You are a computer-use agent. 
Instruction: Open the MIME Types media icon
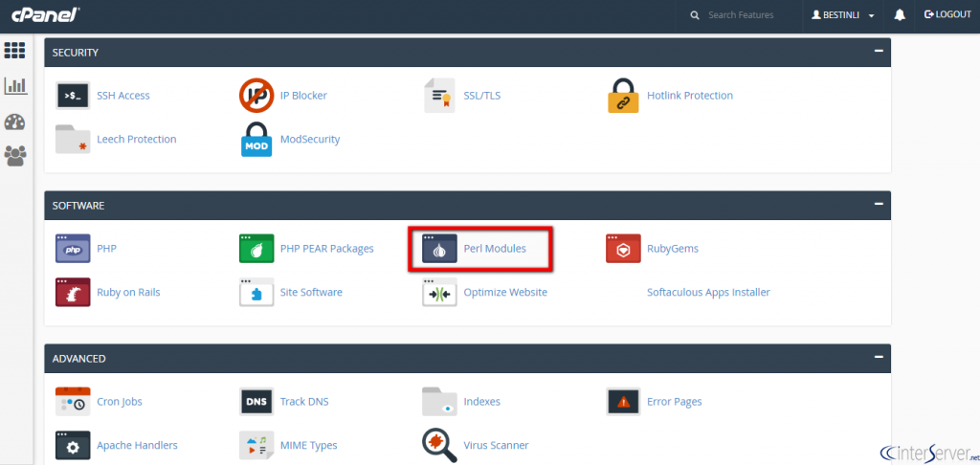pyautogui.click(x=256, y=445)
